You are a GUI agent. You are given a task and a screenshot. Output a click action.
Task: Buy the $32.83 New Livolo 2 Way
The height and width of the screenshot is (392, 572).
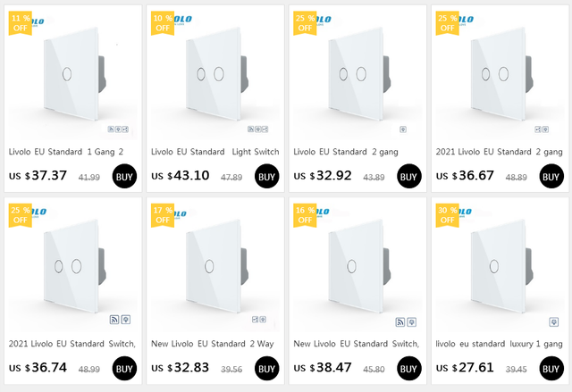pos(266,367)
